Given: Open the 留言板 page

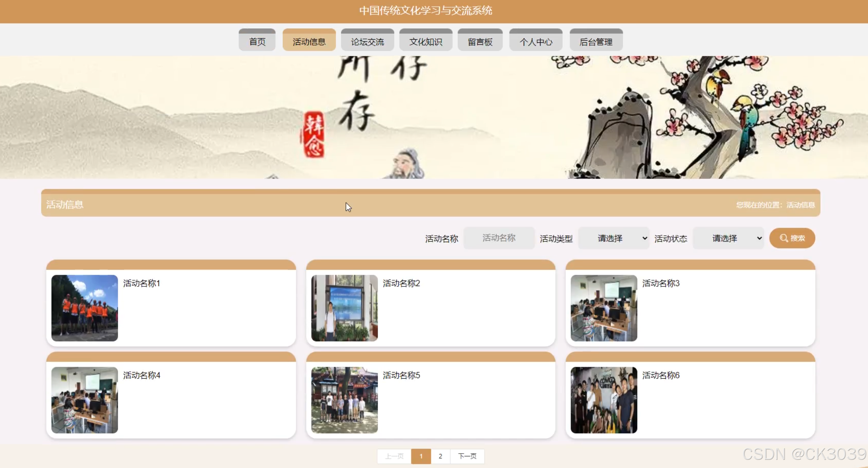Looking at the screenshot, I should pyautogui.click(x=480, y=42).
